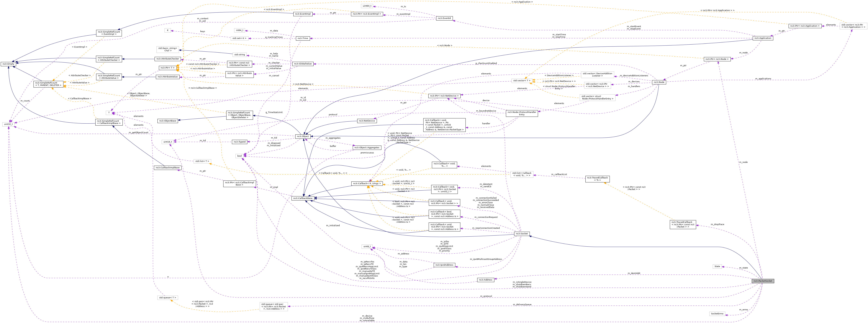Viewport: 868px width, 323px height.
Task: Click the std::string box
Action: coord(240,55)
